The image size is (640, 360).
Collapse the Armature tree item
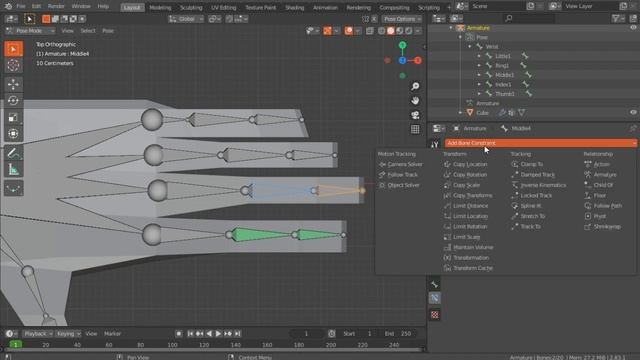(451, 28)
